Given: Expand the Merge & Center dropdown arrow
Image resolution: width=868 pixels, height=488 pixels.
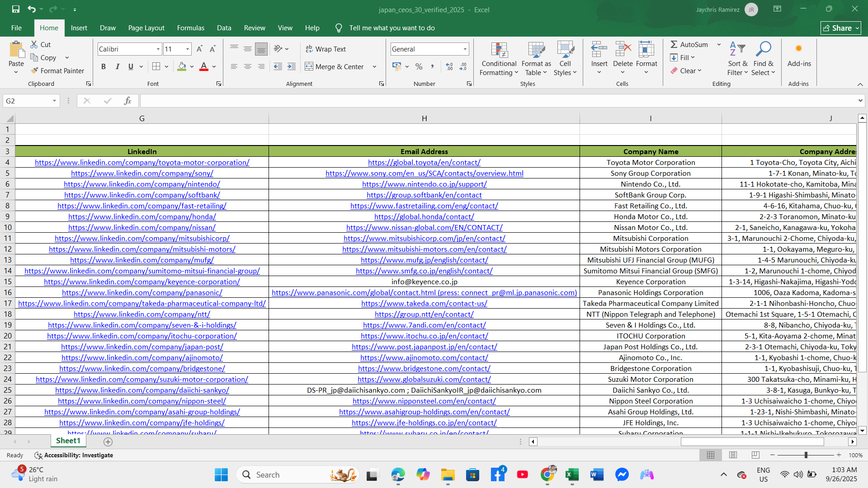Looking at the screenshot, I should coord(374,66).
